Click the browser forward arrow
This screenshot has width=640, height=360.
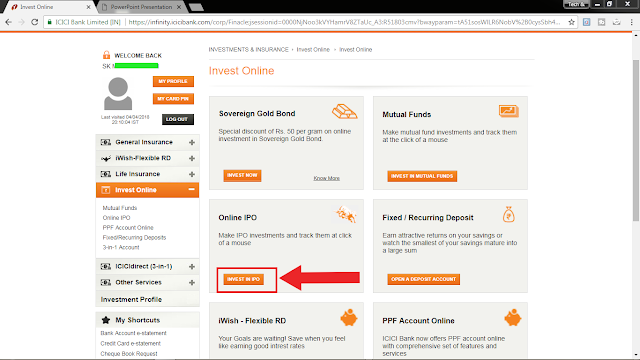21,22
